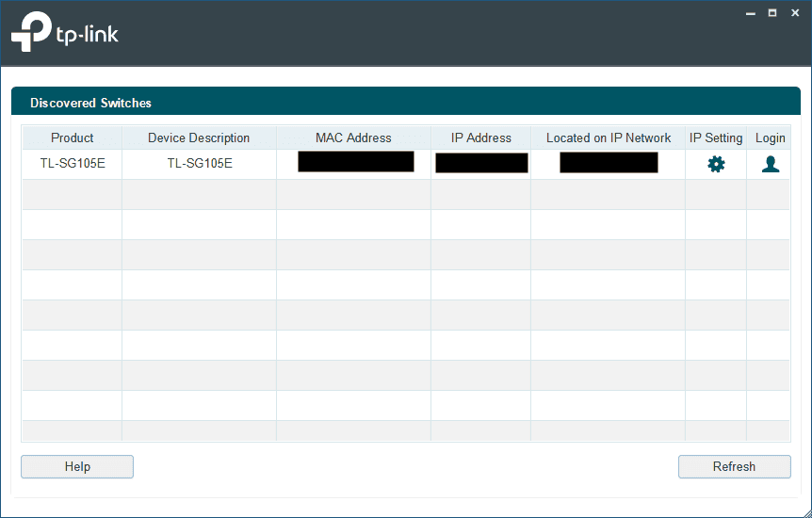Refresh the discovered switches list
The height and width of the screenshot is (518, 812).
click(735, 467)
